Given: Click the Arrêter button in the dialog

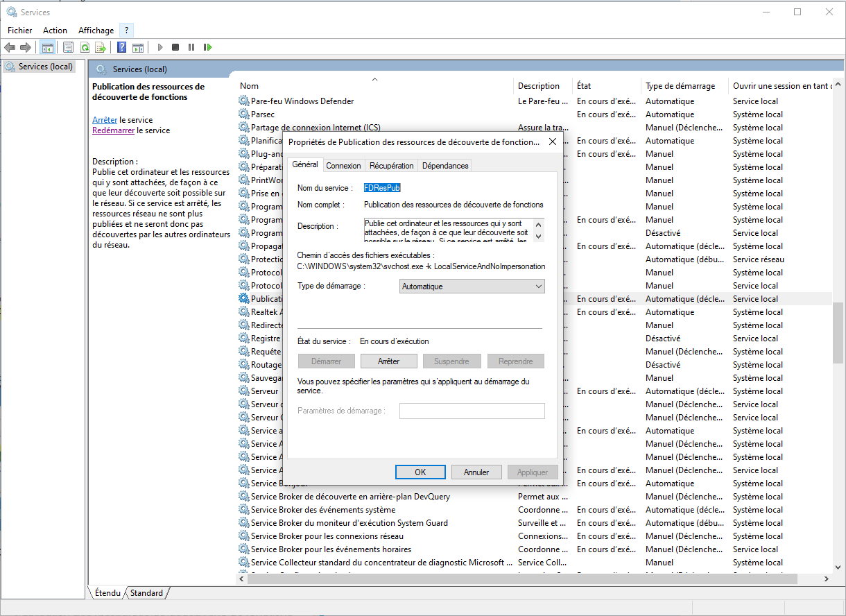Looking at the screenshot, I should [x=389, y=361].
